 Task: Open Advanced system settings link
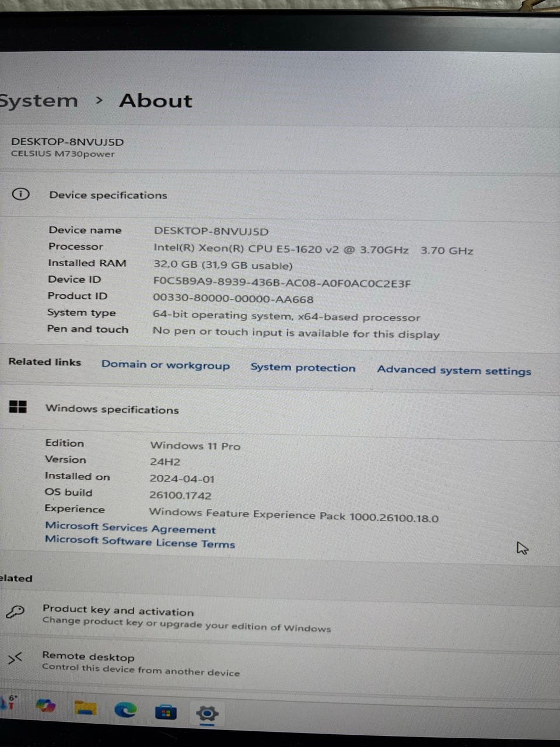(x=454, y=370)
